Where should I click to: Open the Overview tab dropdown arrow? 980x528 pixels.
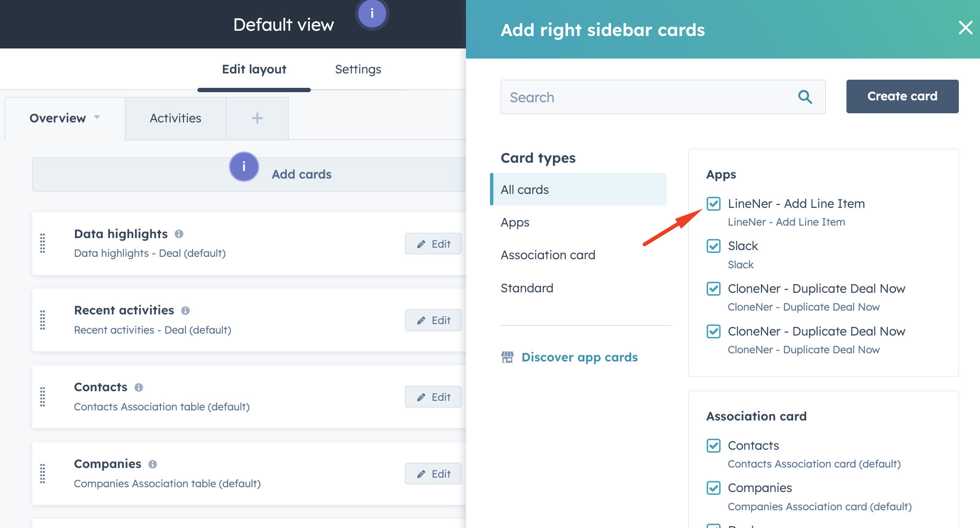[x=97, y=117]
